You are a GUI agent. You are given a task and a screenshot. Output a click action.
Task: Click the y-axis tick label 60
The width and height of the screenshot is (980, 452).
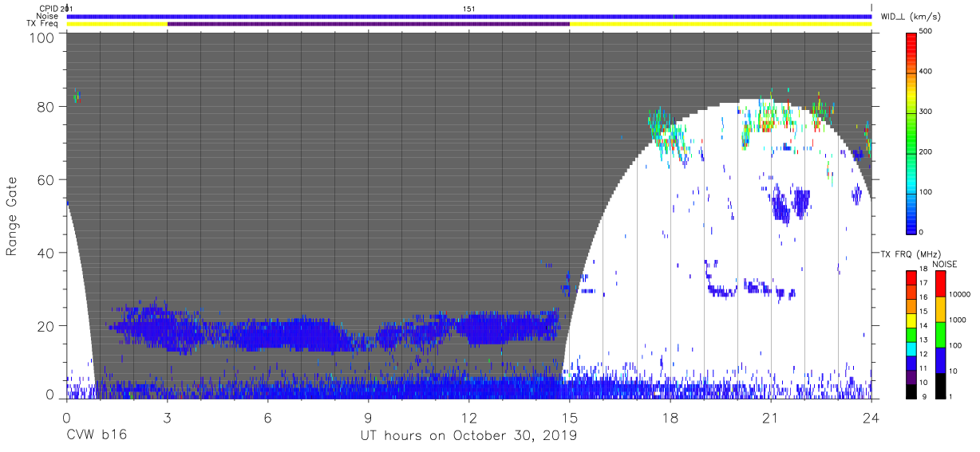tap(47, 180)
